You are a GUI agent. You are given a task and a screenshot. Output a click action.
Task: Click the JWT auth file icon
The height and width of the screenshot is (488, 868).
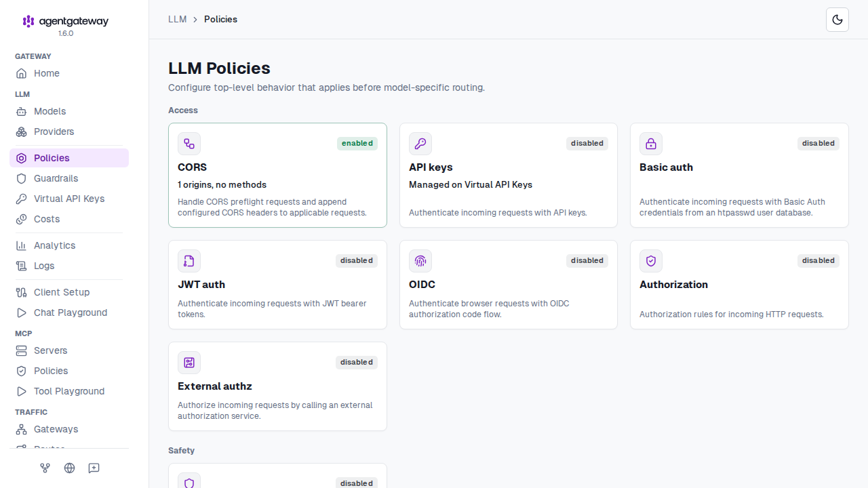[x=189, y=261]
